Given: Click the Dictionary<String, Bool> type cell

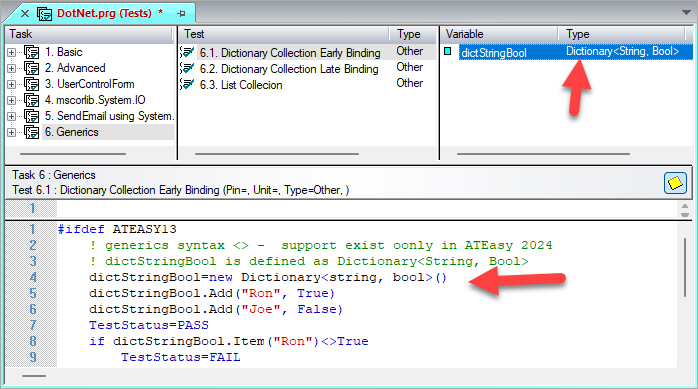Looking at the screenshot, I should (x=622, y=52).
